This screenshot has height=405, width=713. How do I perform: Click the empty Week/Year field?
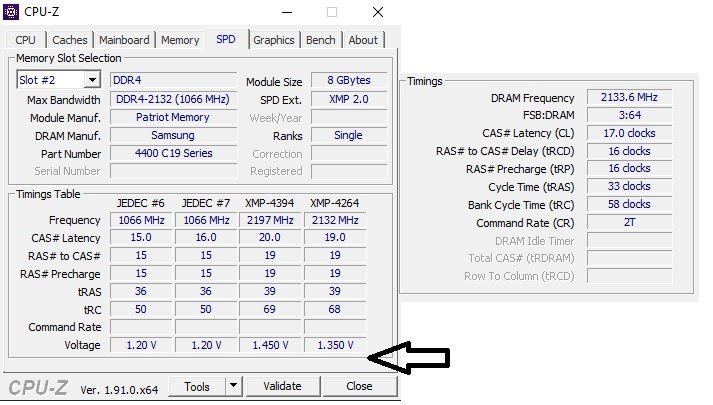349,117
